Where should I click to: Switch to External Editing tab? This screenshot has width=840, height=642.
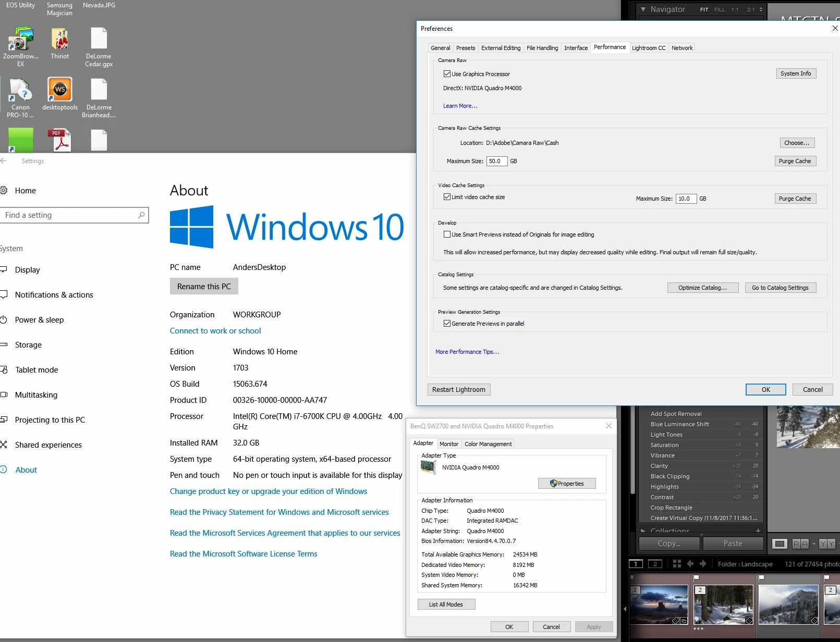pyautogui.click(x=501, y=48)
